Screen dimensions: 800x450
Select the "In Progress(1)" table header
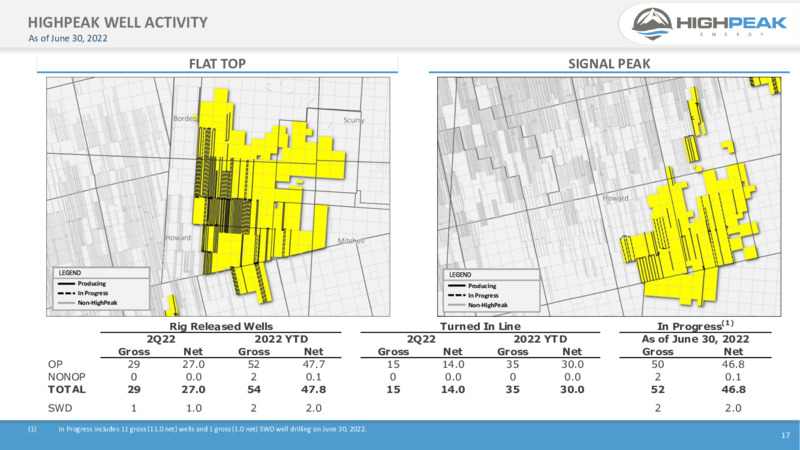click(x=695, y=326)
